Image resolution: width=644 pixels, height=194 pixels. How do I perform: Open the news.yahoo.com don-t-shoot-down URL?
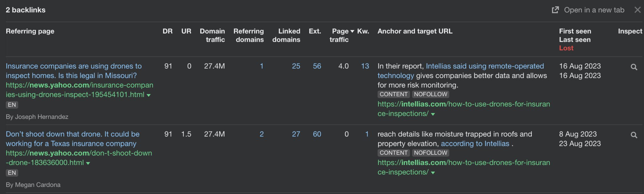[79, 158]
